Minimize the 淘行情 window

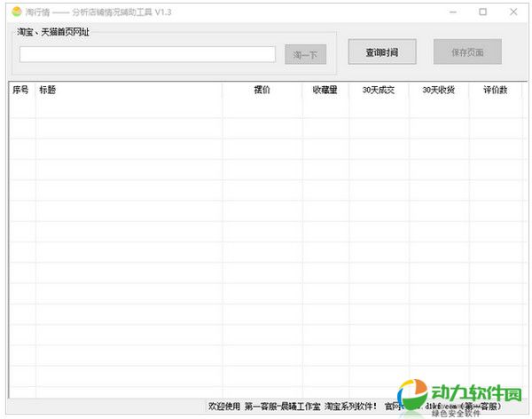click(452, 12)
